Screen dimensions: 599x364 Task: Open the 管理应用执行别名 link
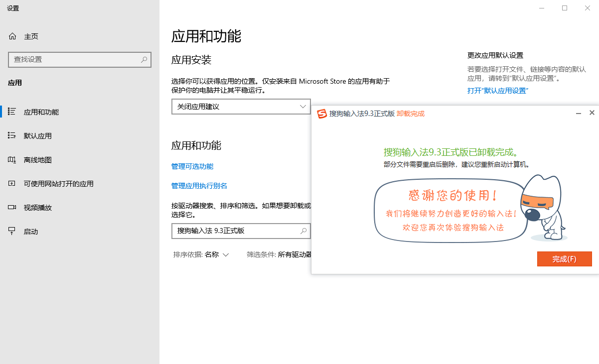(199, 186)
